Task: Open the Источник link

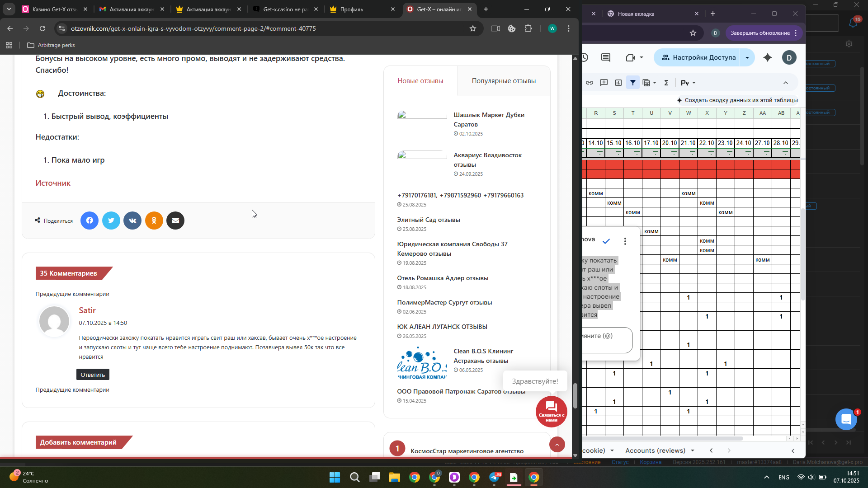Action: (x=53, y=183)
